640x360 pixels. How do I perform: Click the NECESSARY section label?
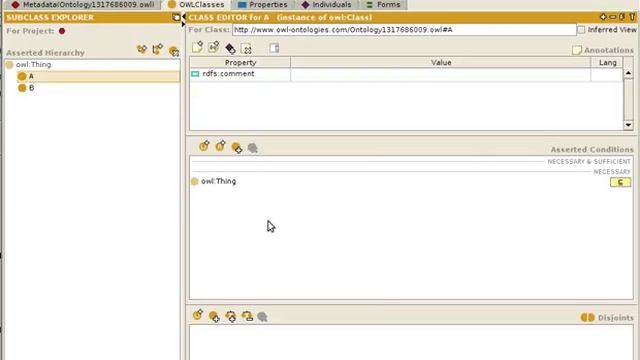coord(612,172)
